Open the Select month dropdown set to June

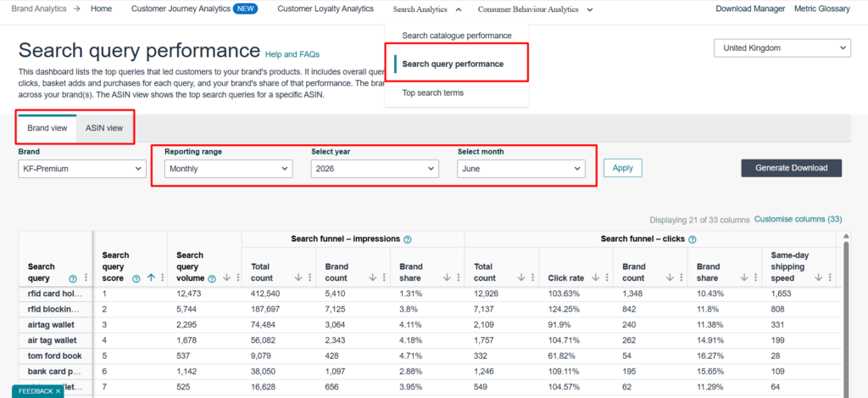[x=521, y=169]
